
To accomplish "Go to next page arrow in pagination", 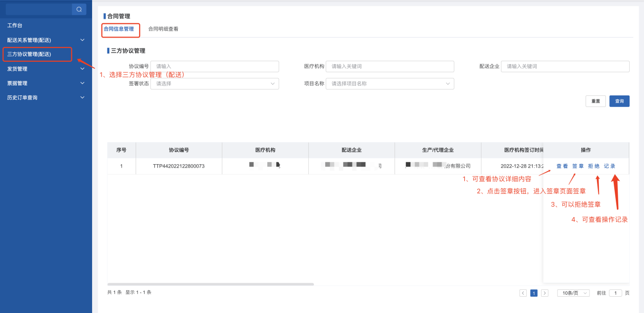I will click(545, 293).
